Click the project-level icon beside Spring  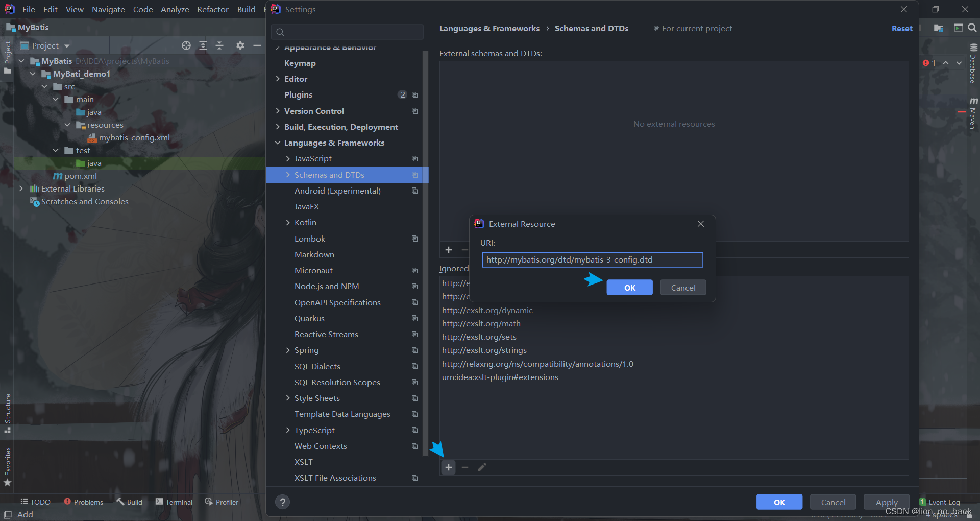[x=414, y=350]
